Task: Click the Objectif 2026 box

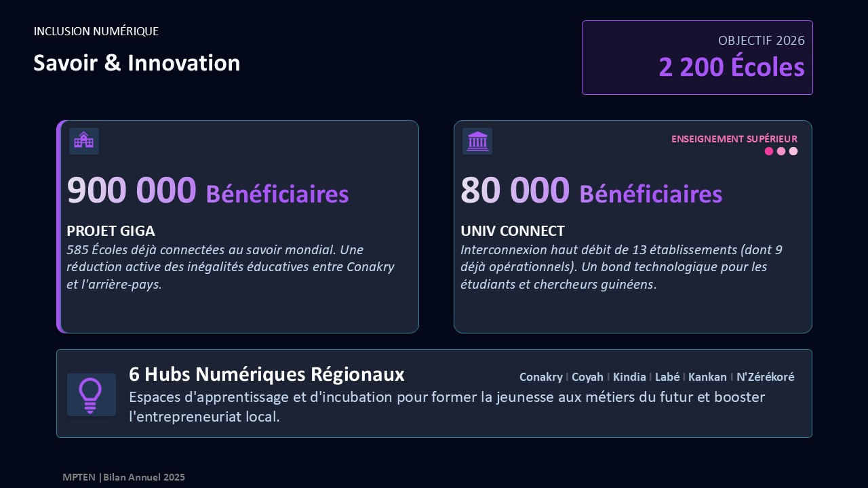Action: [697, 58]
